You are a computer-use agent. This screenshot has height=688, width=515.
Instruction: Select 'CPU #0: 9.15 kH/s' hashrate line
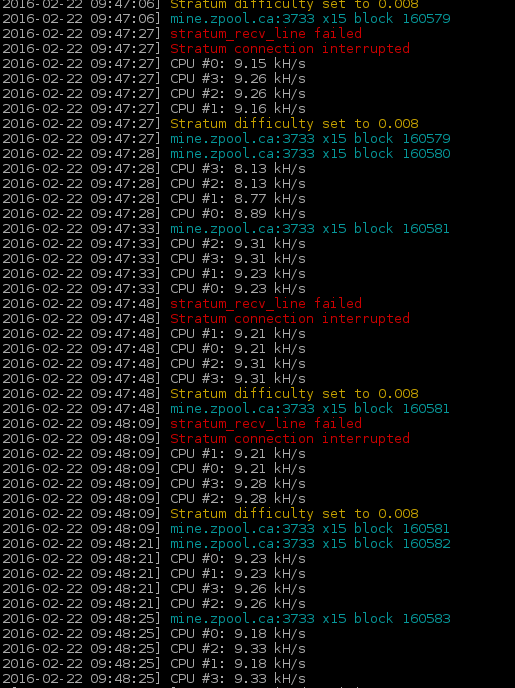pyautogui.click(x=238, y=64)
